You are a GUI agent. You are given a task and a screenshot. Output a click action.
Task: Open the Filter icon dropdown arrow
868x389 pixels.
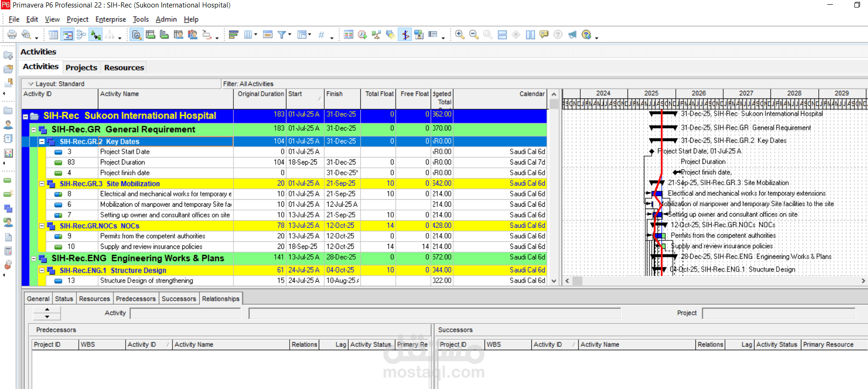tap(290, 35)
